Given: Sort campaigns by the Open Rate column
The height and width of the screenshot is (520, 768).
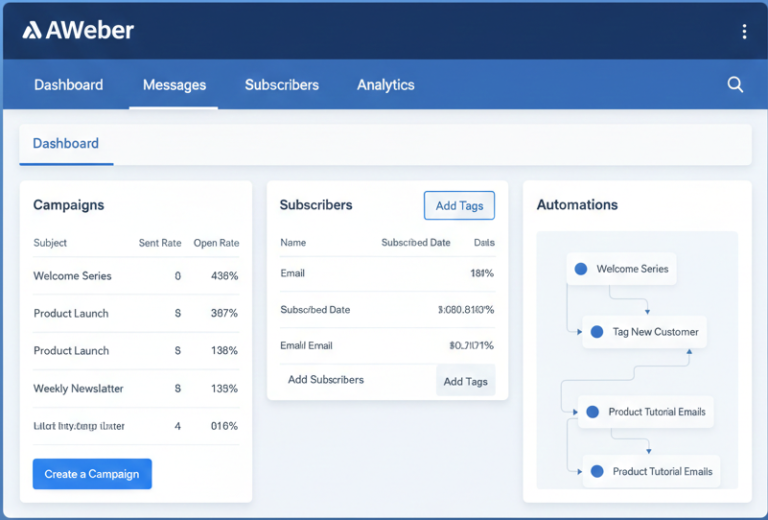Looking at the screenshot, I should [x=216, y=243].
